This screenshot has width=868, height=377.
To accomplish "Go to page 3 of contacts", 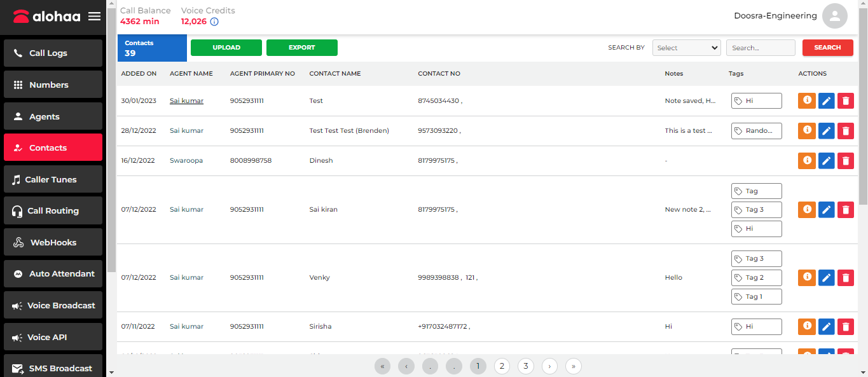I will (525, 366).
